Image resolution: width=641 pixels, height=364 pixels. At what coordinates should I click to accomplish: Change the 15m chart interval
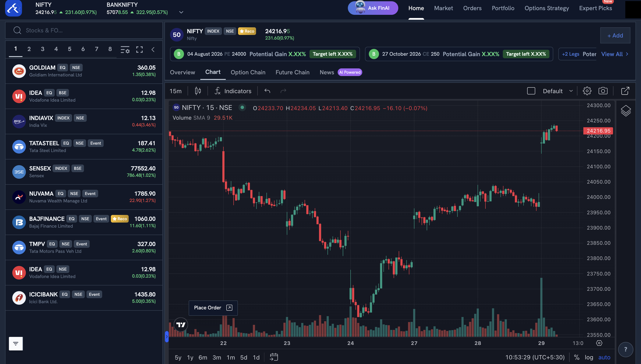coord(176,91)
